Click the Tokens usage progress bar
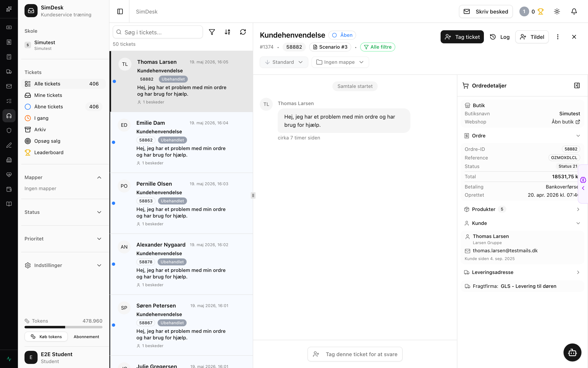The image size is (588, 368). pos(63,327)
